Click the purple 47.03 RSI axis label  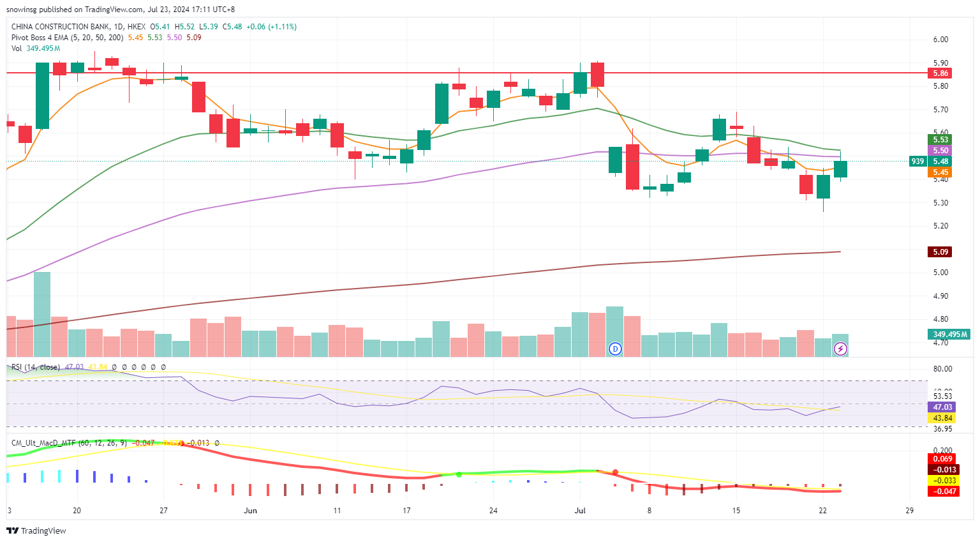click(x=942, y=407)
